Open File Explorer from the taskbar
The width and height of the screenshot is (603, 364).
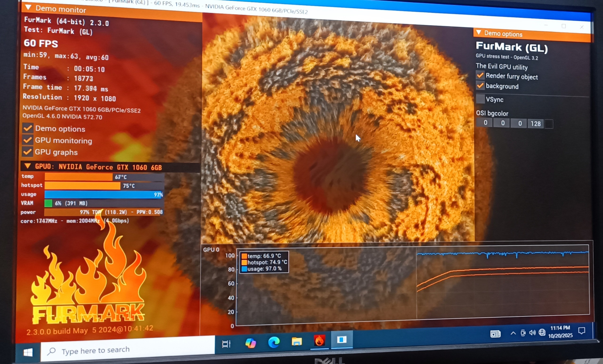pos(297,341)
